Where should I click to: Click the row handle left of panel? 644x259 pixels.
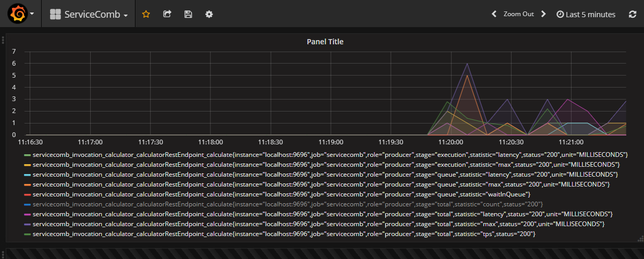[x=3, y=40]
